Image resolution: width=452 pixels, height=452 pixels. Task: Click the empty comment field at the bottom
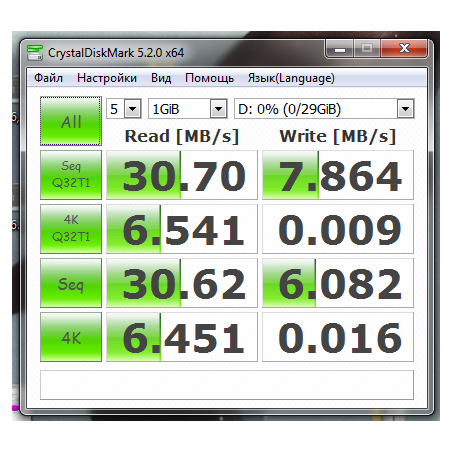227,385
